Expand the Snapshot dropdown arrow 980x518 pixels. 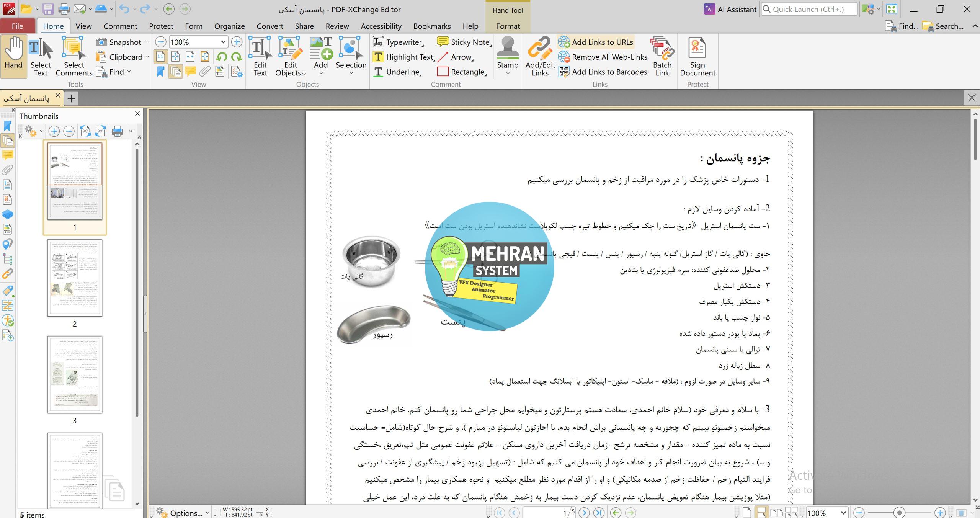tap(146, 42)
